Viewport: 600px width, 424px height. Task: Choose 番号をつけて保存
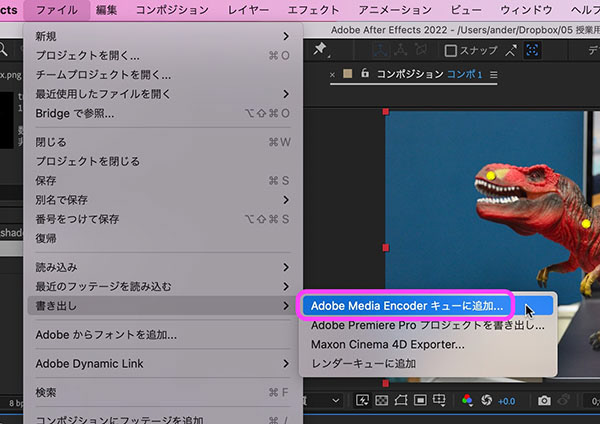click(x=163, y=219)
